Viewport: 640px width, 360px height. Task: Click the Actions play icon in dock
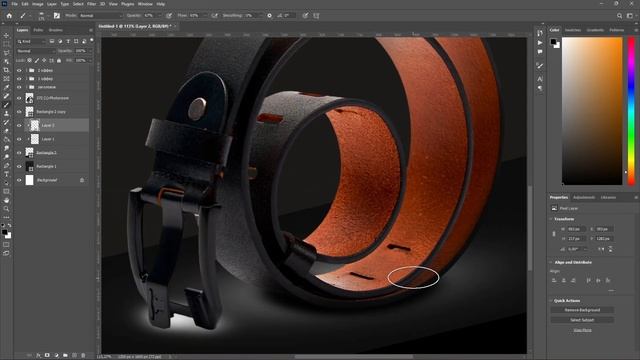point(540,42)
